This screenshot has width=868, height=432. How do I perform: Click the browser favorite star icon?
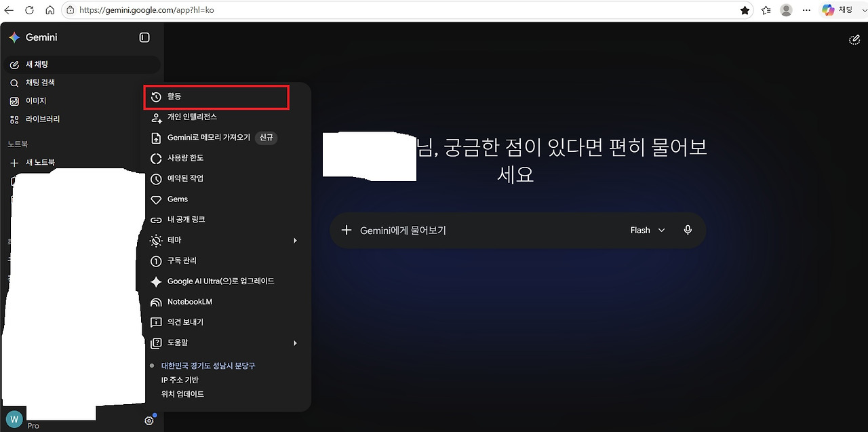pyautogui.click(x=745, y=10)
